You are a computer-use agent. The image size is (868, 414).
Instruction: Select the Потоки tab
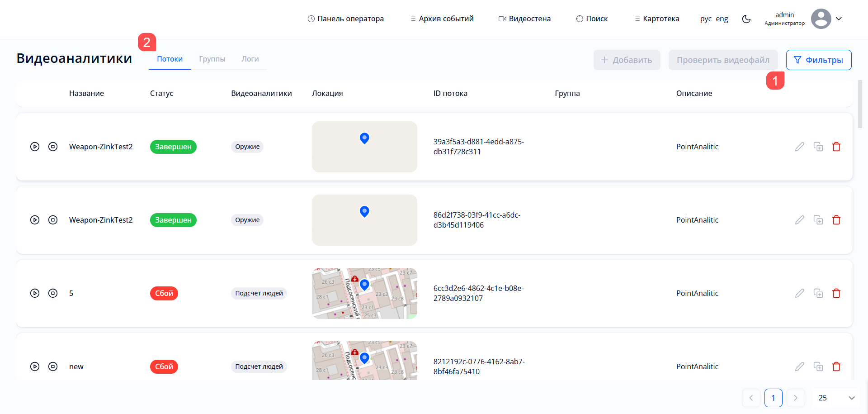(170, 59)
